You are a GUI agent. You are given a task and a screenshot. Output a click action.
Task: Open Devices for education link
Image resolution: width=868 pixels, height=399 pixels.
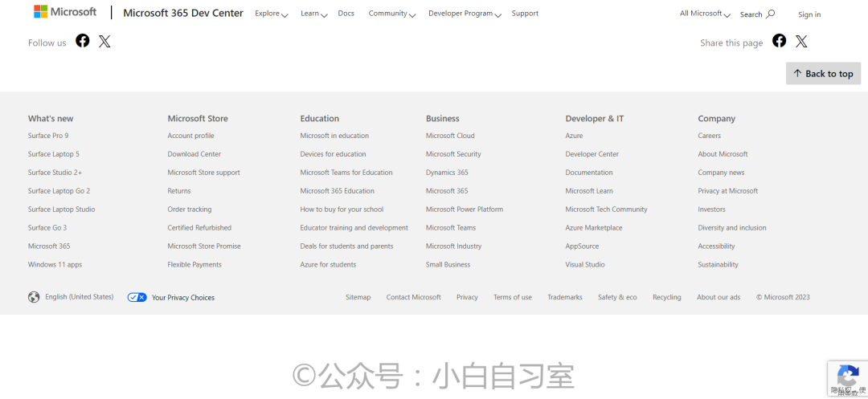(333, 154)
